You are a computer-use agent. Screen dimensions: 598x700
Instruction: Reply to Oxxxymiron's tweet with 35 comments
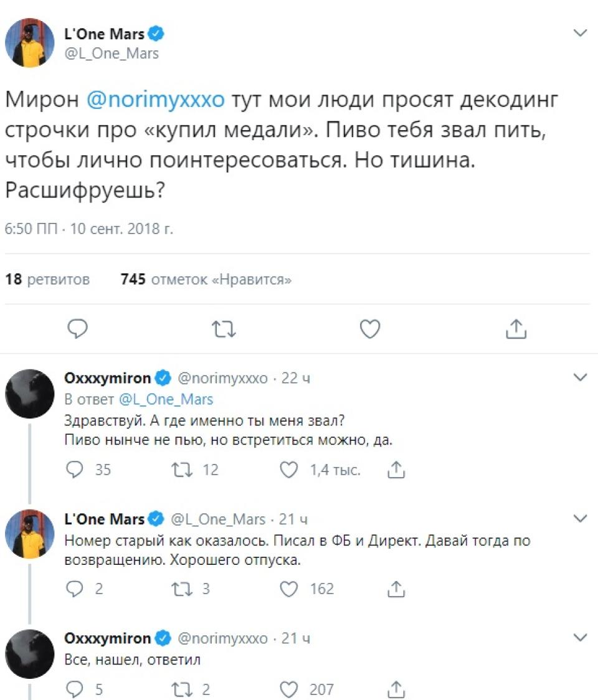pos(75,470)
